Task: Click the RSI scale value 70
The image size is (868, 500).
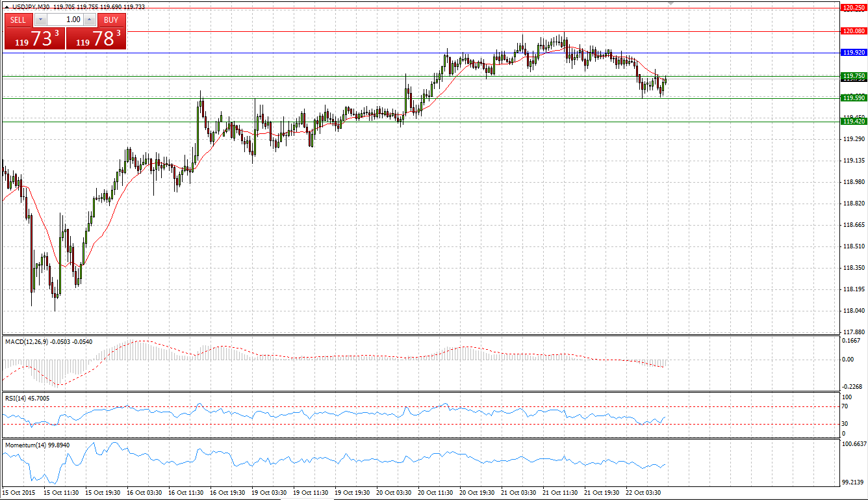Action: pyautogui.click(x=845, y=406)
